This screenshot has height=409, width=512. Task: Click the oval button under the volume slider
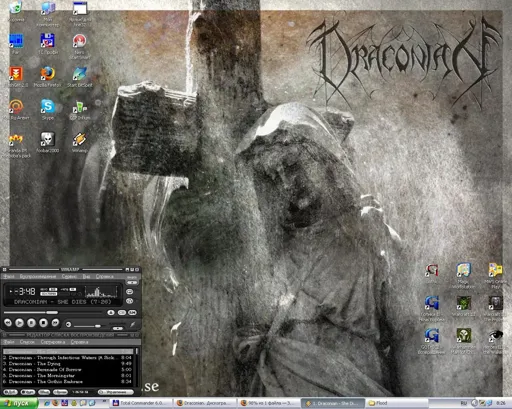(x=118, y=328)
